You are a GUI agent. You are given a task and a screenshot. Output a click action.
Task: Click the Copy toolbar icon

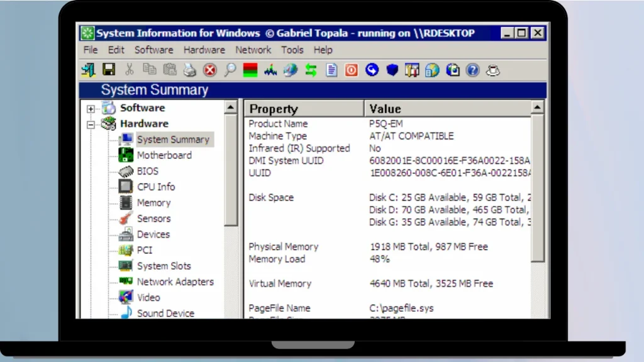point(149,70)
